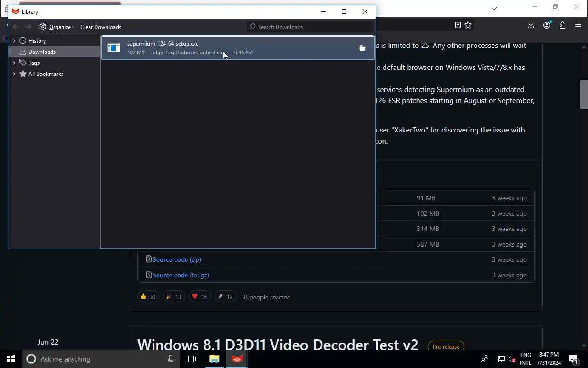Screen dimensions: 588x368
Task: Click the Cortana microphone icon
Action: [x=170, y=359]
